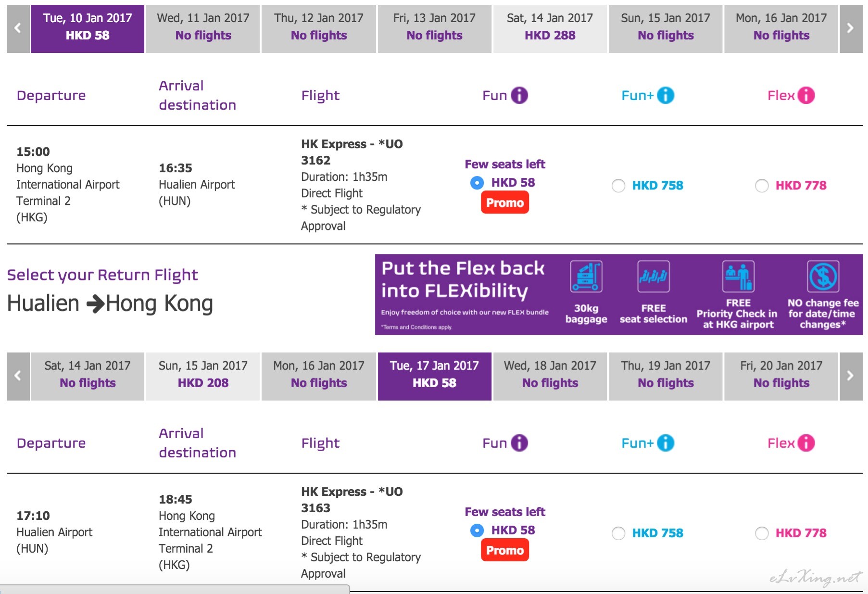Open Fun fare info icon in outbound header
The image size is (868, 594).
pos(519,95)
